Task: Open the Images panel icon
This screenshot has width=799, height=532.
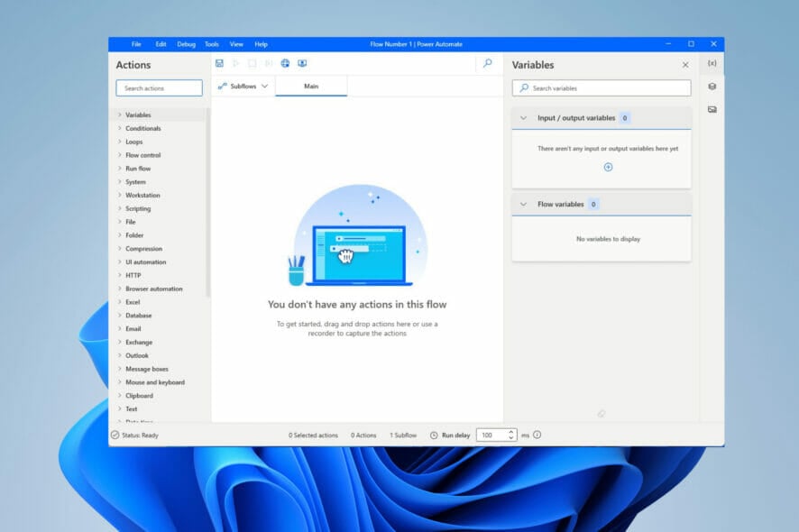Action: [712, 108]
